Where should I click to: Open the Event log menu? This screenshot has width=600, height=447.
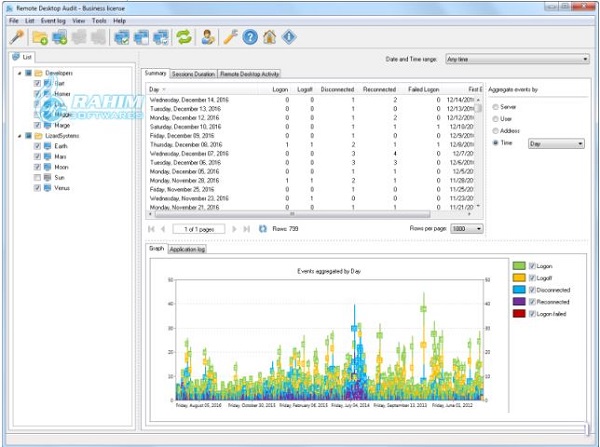pyautogui.click(x=54, y=20)
